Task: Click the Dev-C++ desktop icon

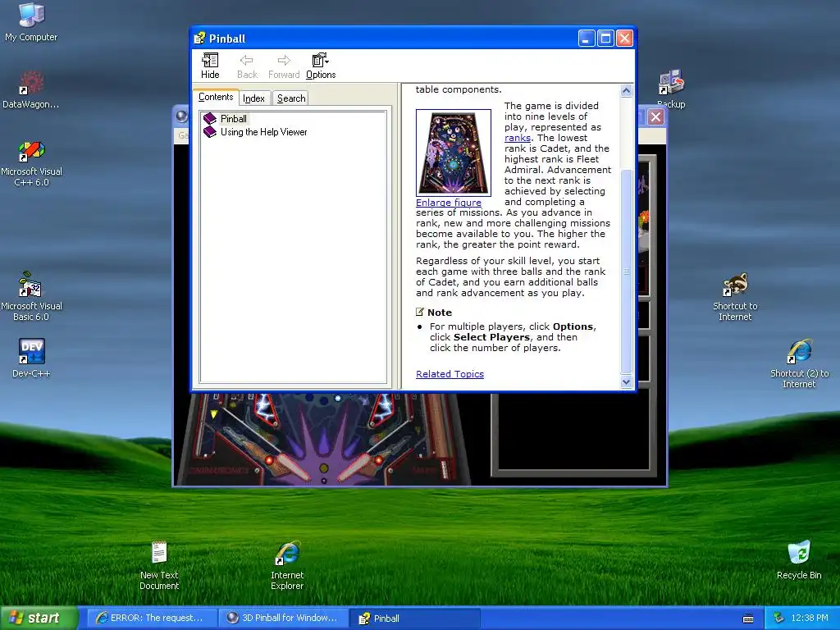Action: (x=31, y=358)
